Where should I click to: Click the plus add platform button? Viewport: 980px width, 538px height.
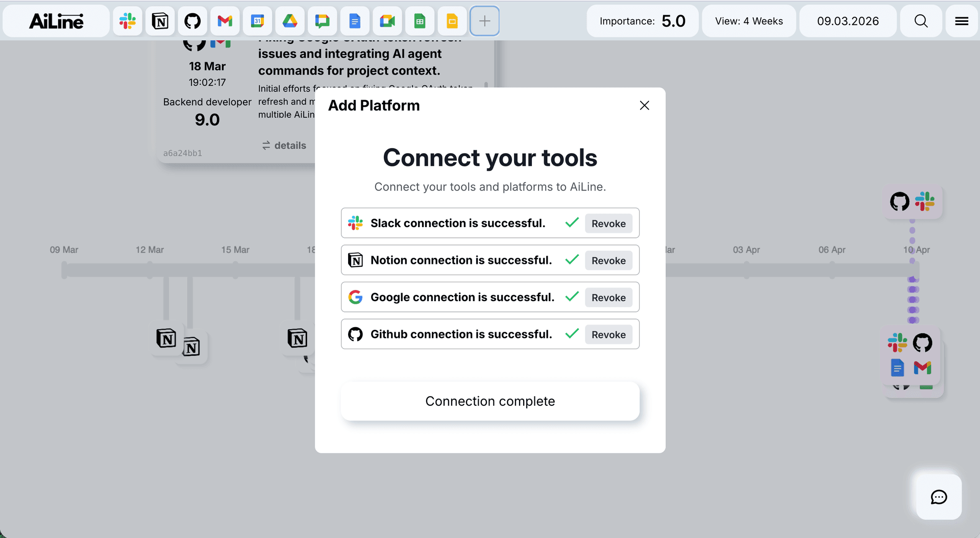pyautogui.click(x=484, y=21)
